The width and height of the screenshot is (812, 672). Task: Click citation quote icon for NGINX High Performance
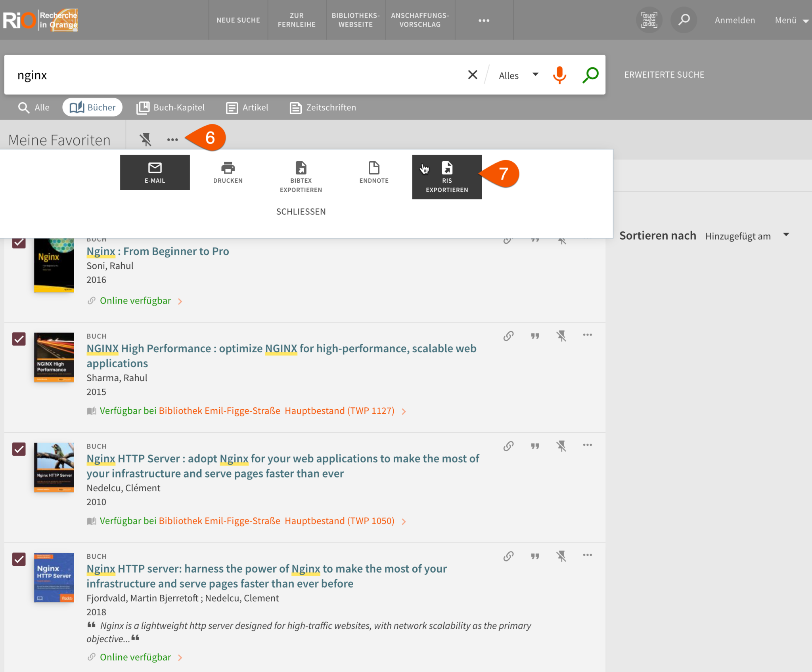coord(535,336)
